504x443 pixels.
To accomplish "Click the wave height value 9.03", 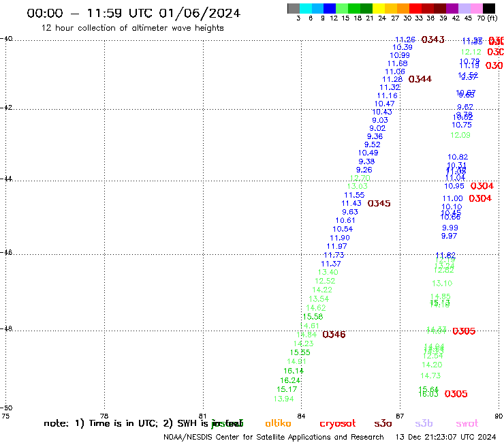I will [380, 121].
